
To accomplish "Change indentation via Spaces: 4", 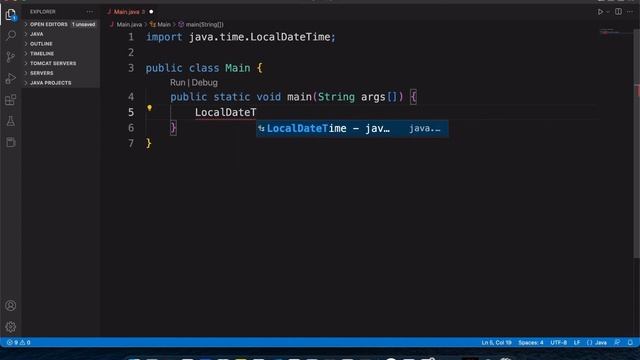I will (531, 342).
